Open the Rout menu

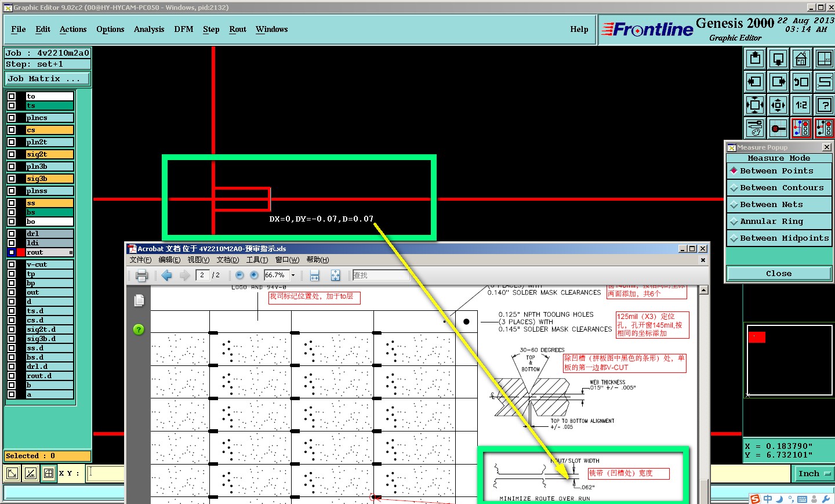click(x=238, y=30)
